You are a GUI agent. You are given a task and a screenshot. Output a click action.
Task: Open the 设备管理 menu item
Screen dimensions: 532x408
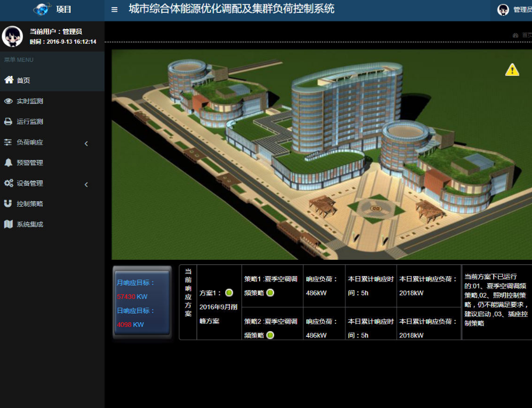click(x=30, y=183)
